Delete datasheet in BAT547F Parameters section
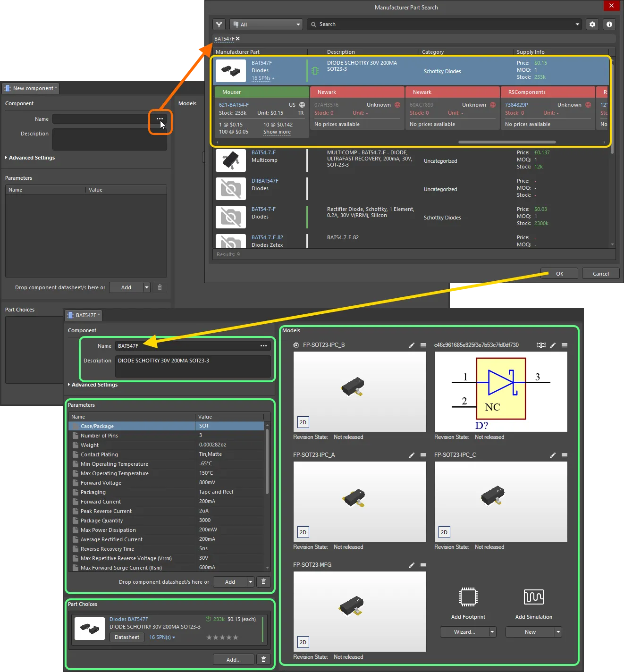624x672 pixels. coord(263,582)
